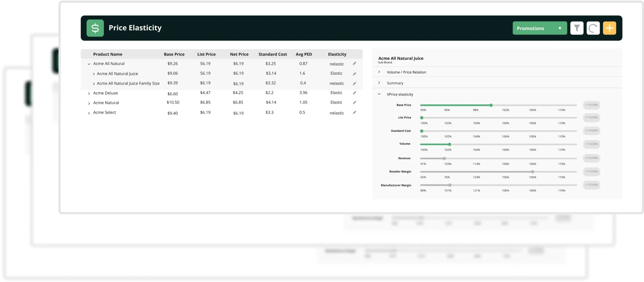Click the Avg PED column header

304,54
